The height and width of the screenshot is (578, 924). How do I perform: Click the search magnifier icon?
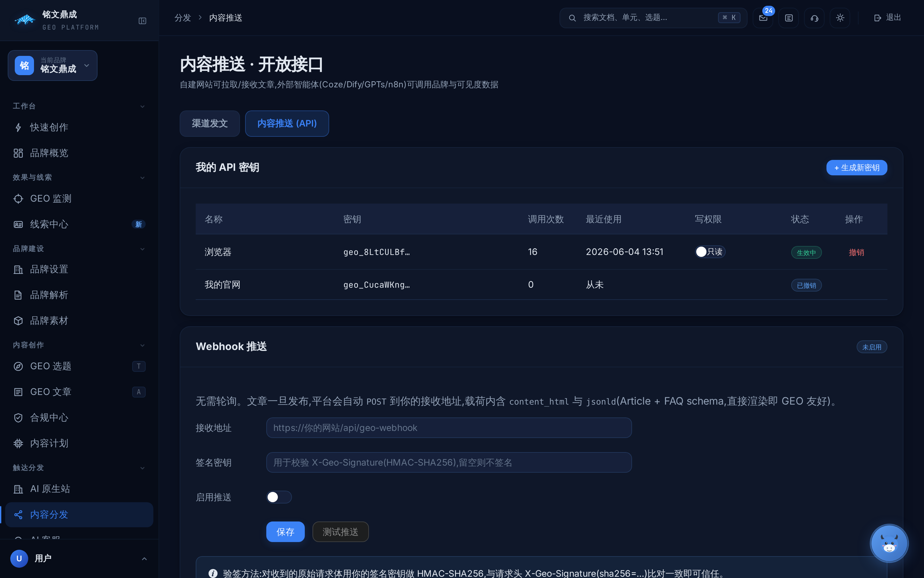[x=572, y=18]
